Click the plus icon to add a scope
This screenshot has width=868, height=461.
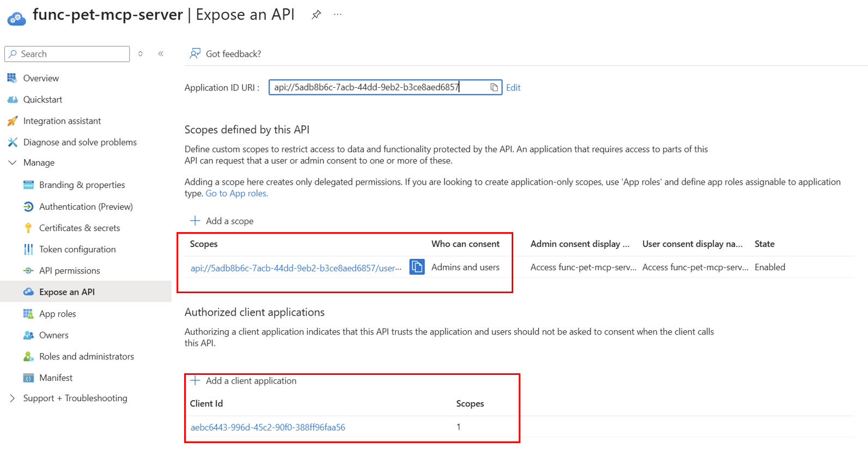195,221
